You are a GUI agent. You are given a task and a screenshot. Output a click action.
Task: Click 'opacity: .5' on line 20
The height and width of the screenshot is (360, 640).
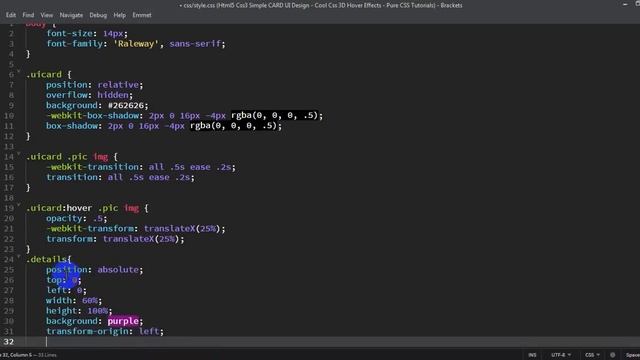point(75,218)
